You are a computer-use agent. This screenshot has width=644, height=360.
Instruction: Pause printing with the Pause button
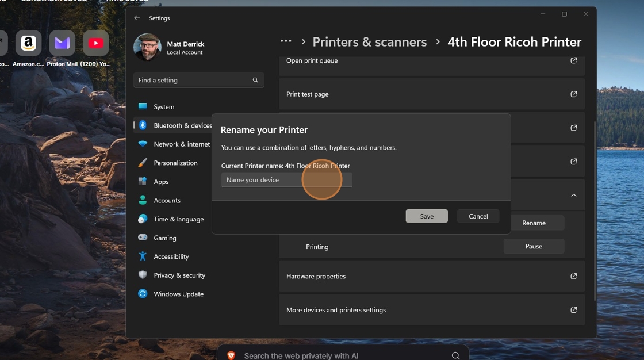[534, 246]
